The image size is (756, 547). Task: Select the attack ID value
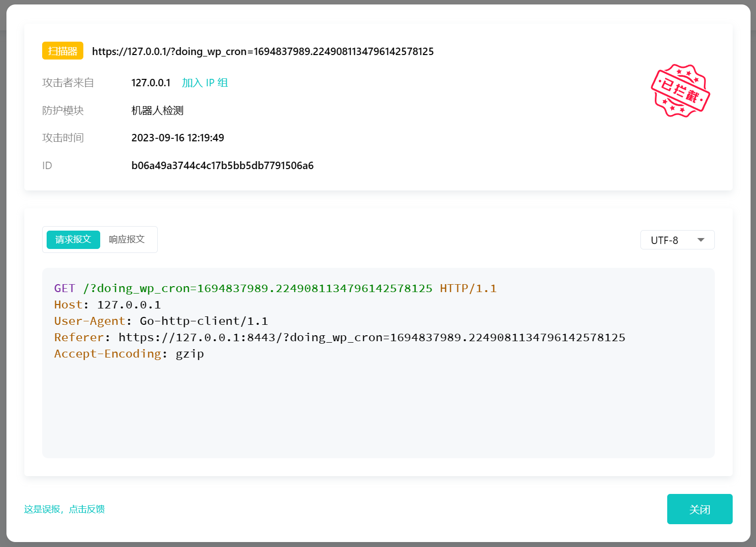[x=222, y=165]
